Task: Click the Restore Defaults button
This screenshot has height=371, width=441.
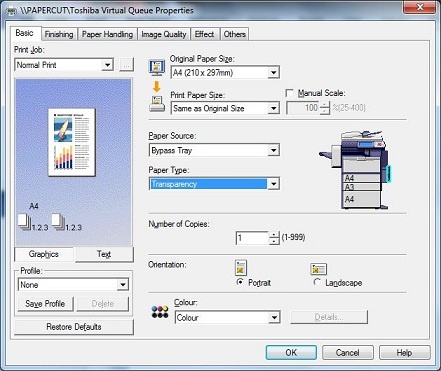Action: tap(74, 327)
